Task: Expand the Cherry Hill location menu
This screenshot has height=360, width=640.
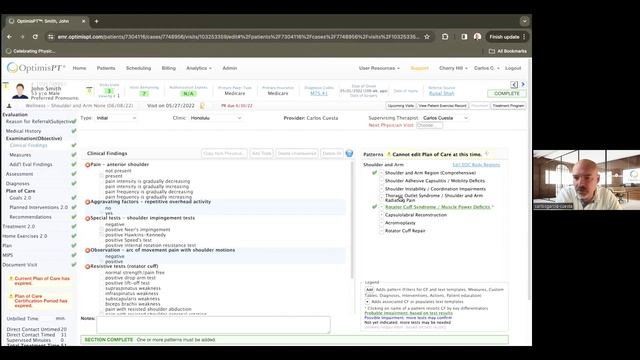Action: pos(453,68)
